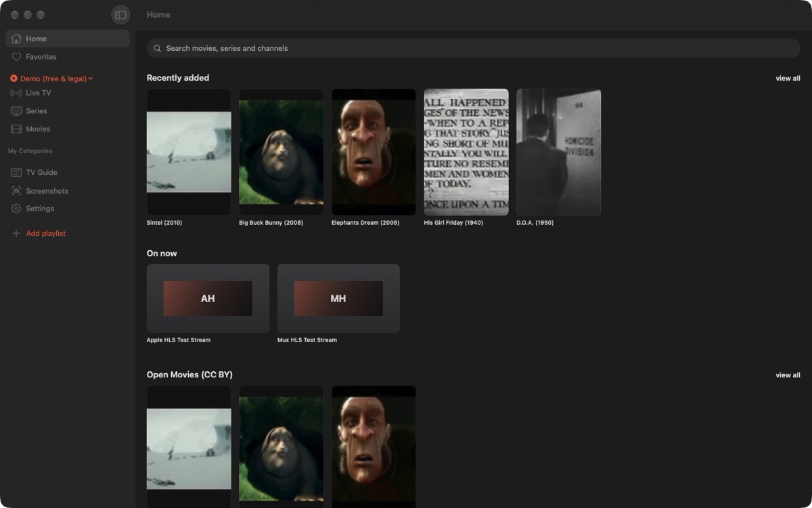Select Home in the sidebar
Viewport: 812px width, 508px height.
(x=68, y=39)
